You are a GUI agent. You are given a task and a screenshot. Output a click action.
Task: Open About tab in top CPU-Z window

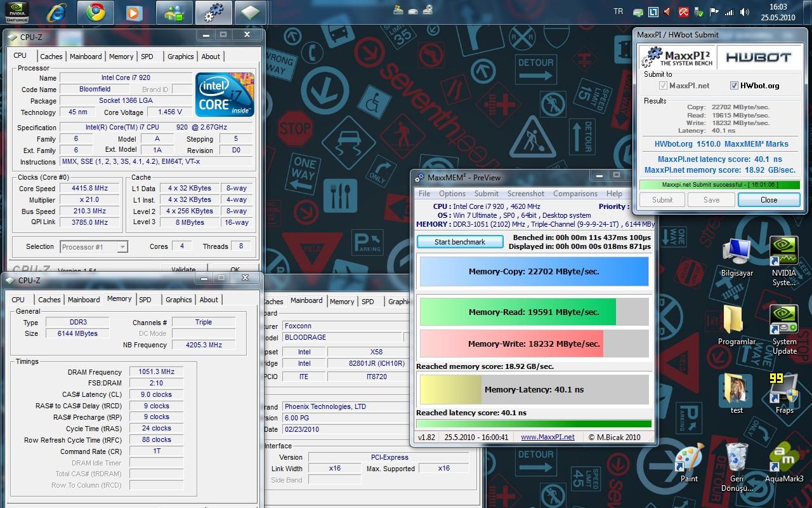coord(211,57)
